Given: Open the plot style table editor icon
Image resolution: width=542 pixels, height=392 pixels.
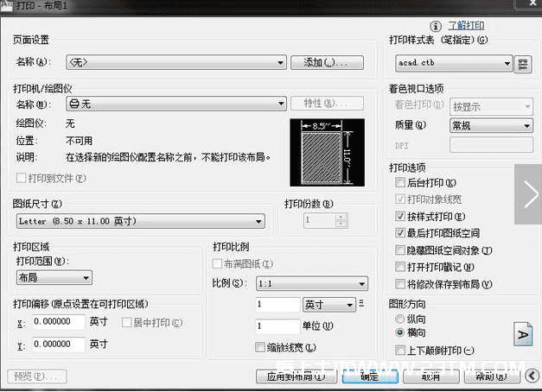Looking at the screenshot, I should 523,64.
